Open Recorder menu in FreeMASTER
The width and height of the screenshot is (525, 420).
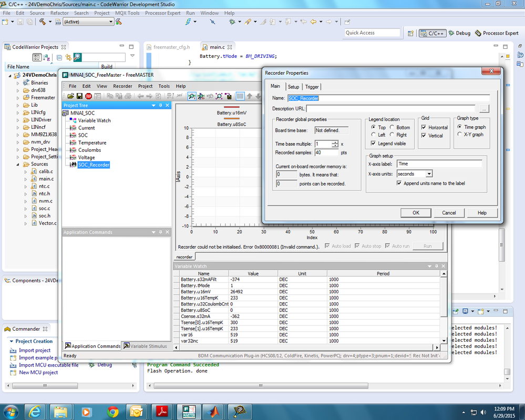[x=122, y=86]
